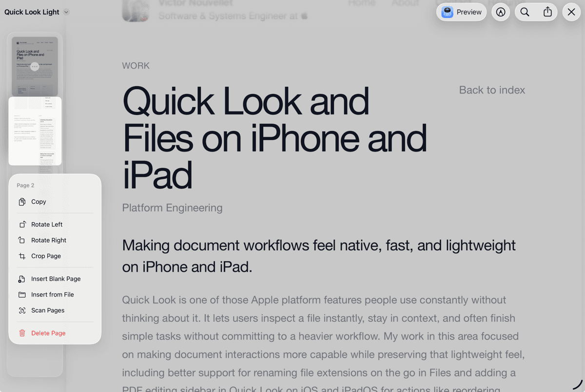Click the Preview button

[x=461, y=12]
